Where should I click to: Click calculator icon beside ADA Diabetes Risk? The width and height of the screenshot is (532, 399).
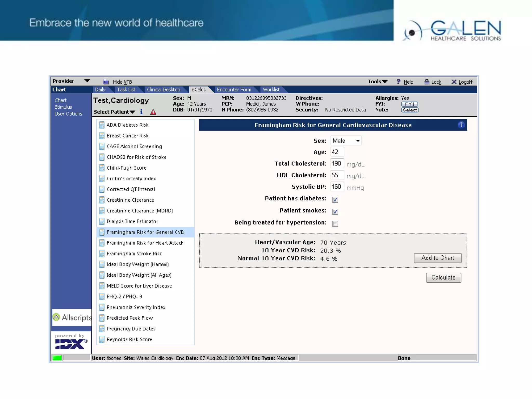[102, 125]
